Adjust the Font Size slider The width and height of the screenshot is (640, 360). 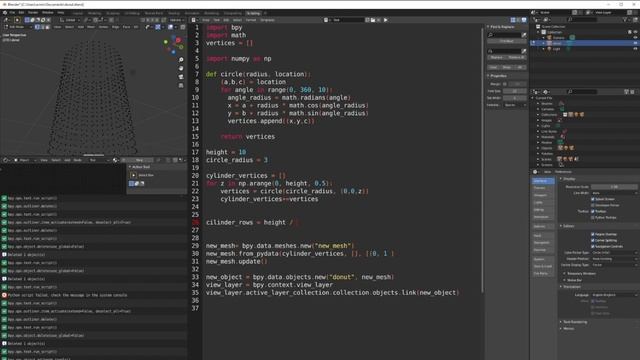(x=514, y=91)
